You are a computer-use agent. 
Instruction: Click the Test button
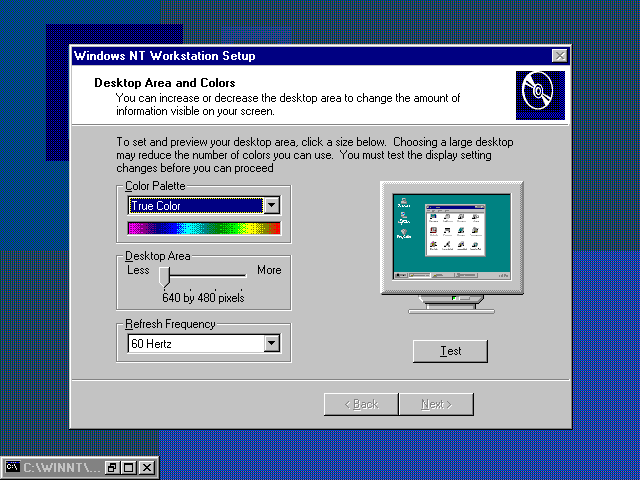pos(450,351)
